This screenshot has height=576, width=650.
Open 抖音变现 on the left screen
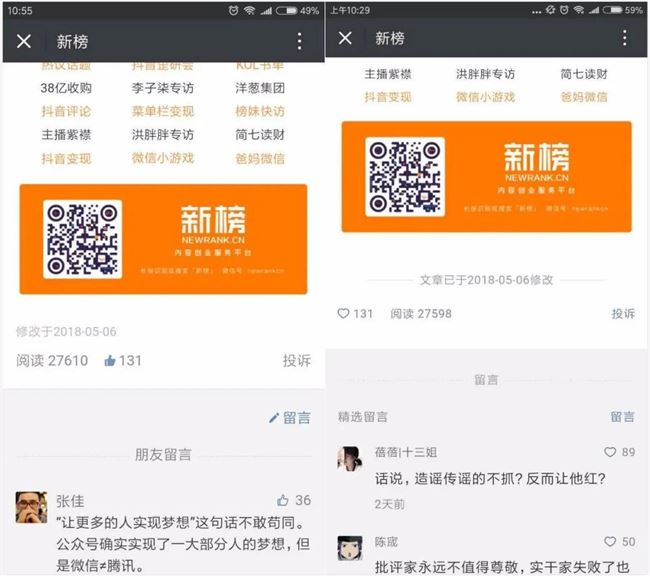pos(66,158)
